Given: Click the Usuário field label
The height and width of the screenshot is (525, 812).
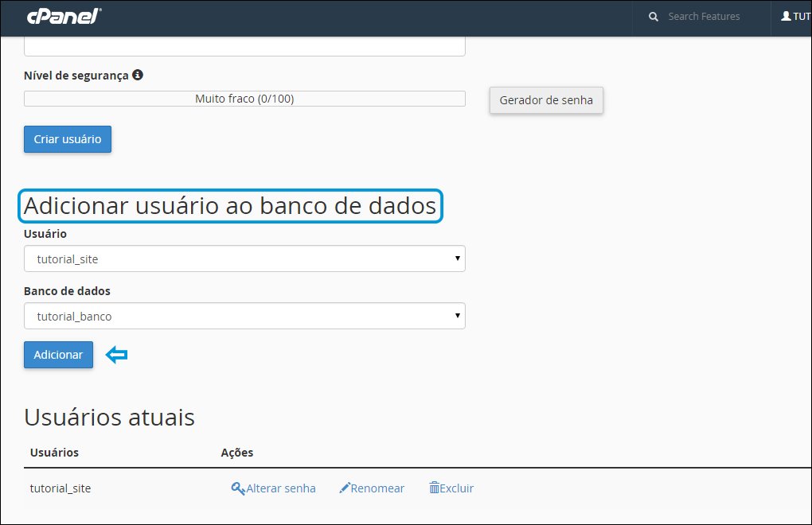Looking at the screenshot, I should click(45, 234).
